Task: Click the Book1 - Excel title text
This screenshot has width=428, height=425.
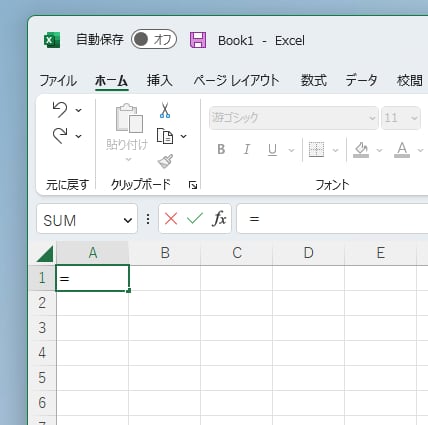Action: pyautogui.click(x=261, y=41)
